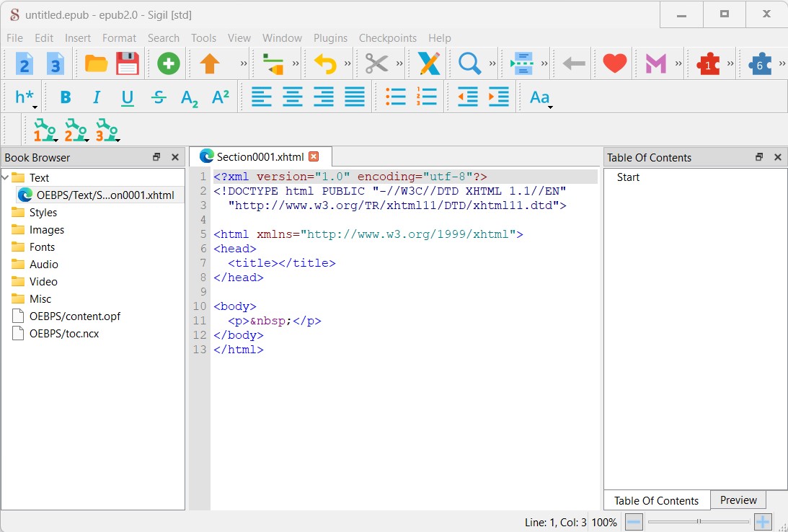
Task: Click the Undo arrow icon
Action: pyautogui.click(x=325, y=63)
